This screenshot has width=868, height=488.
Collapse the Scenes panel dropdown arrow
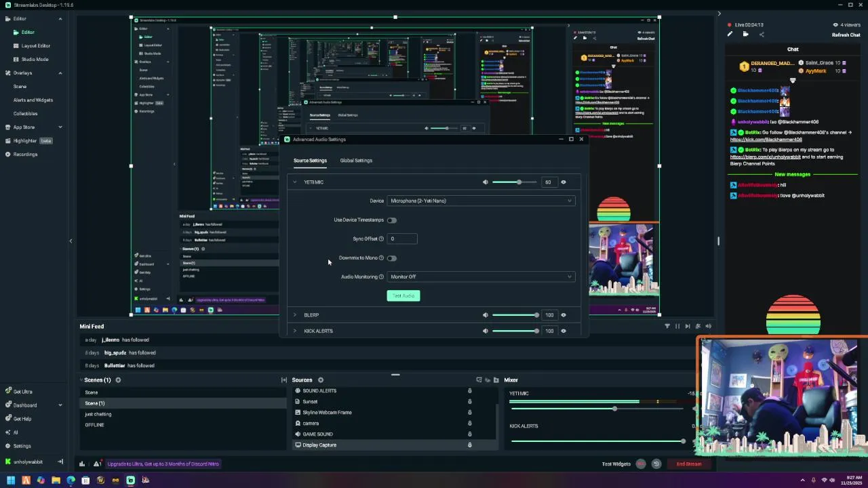[x=81, y=380]
